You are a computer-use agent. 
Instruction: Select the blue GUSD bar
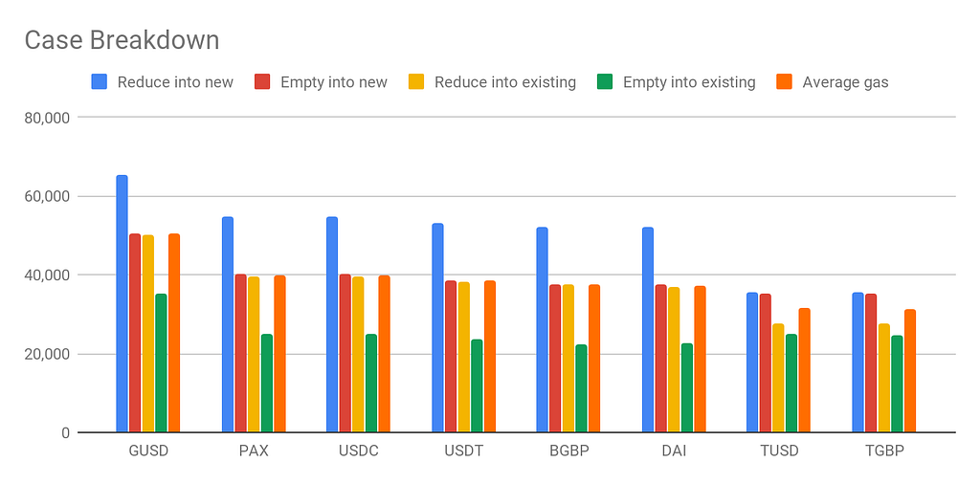coord(122,304)
